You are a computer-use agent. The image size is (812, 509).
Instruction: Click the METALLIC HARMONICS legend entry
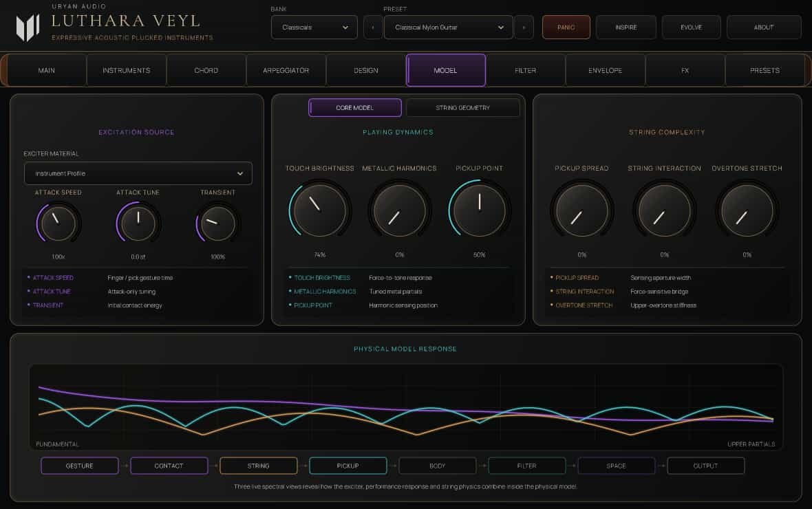tap(325, 292)
